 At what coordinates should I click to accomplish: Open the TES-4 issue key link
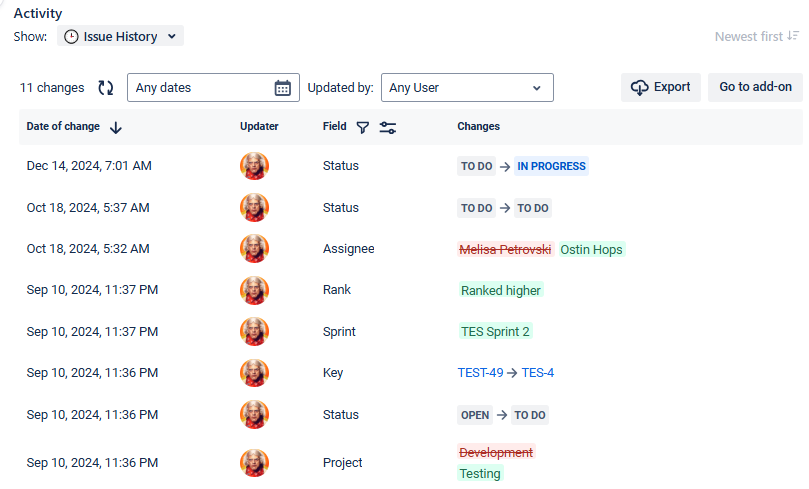coord(537,373)
